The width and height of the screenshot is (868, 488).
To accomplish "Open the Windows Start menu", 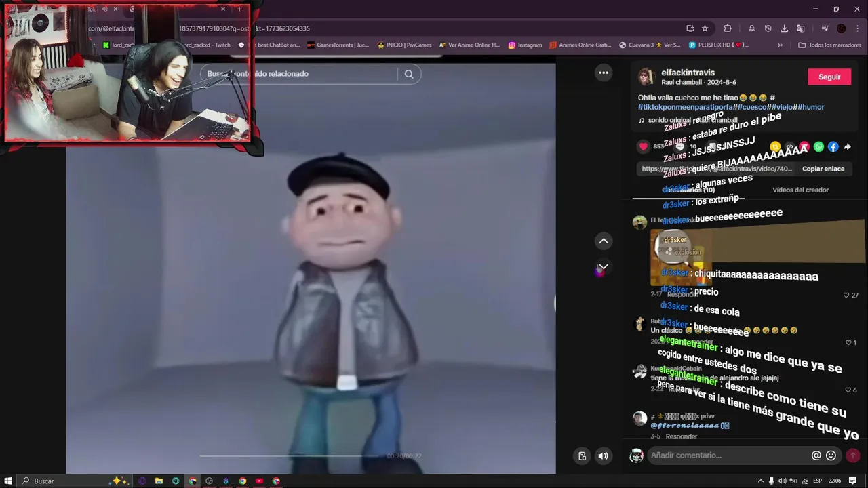I will [7, 481].
